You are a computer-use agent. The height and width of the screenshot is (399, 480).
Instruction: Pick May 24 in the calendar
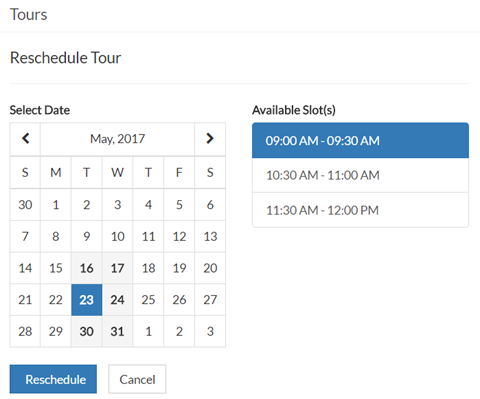(117, 300)
